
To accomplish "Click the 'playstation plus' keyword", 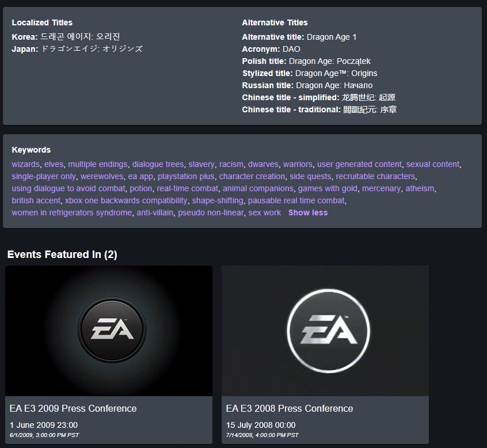I will coord(186,176).
